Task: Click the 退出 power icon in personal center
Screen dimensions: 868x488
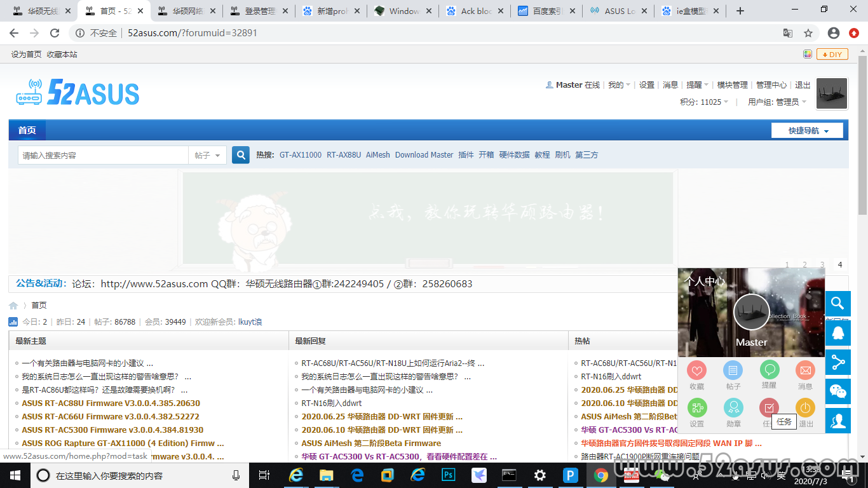Action: (x=806, y=408)
